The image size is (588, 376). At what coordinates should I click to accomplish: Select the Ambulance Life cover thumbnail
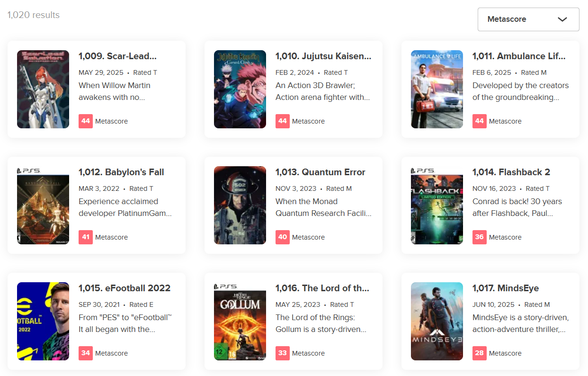437,89
